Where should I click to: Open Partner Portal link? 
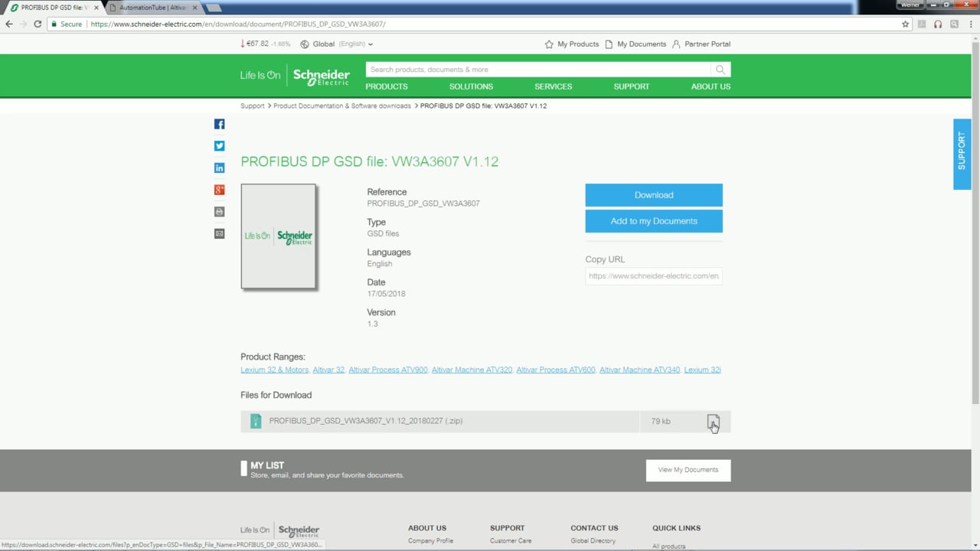pyautogui.click(x=701, y=44)
